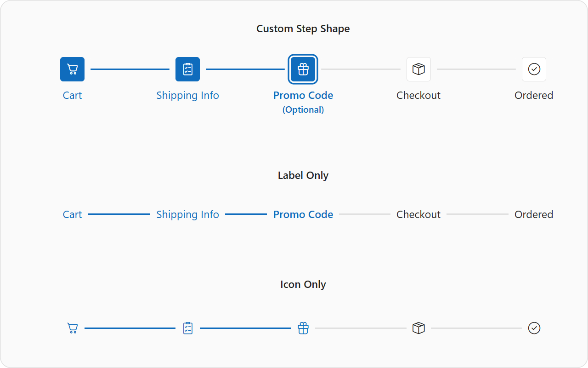Select the Cart step icon in Custom Step Shape
The width and height of the screenshot is (588, 368).
(x=72, y=69)
